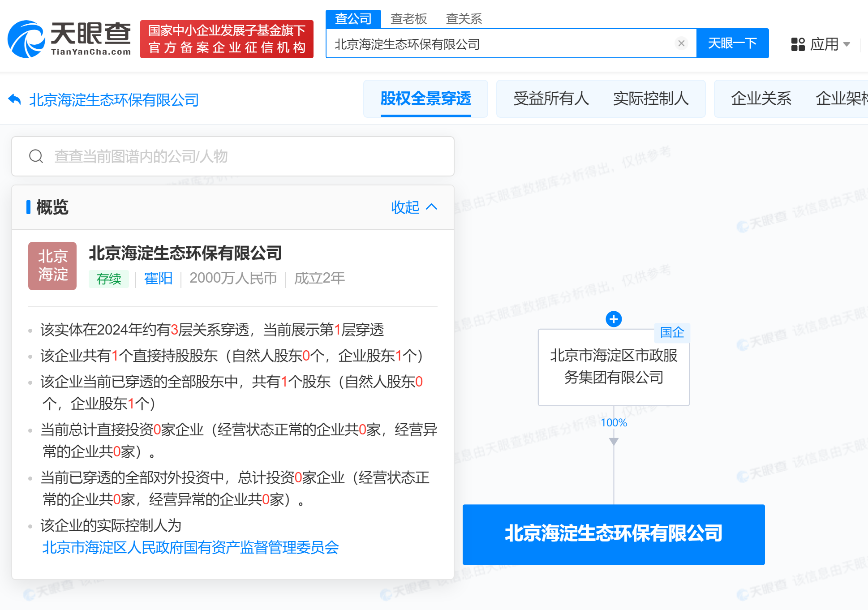The image size is (868, 610).
Task: Open legal representative 霍阳 link
Action: click(x=158, y=278)
